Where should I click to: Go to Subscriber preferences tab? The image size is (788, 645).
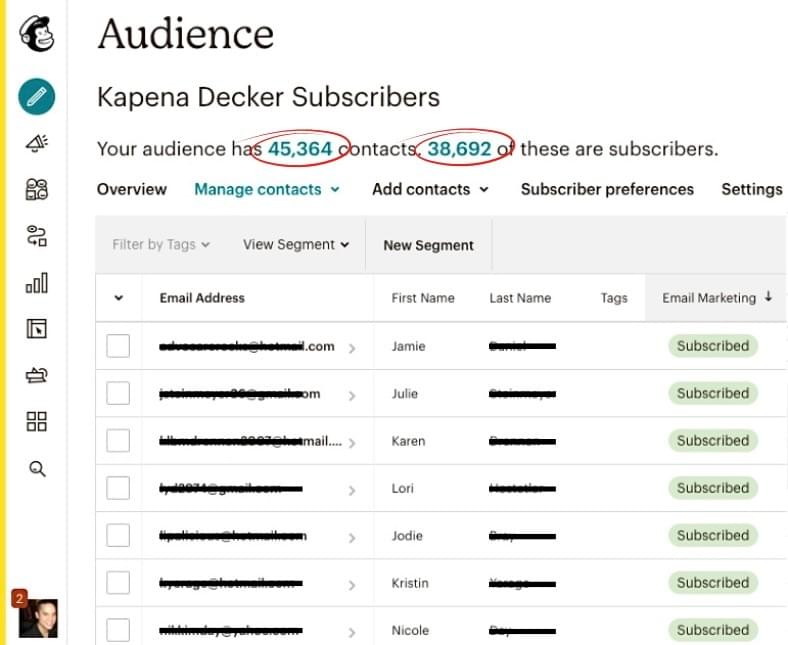click(607, 189)
